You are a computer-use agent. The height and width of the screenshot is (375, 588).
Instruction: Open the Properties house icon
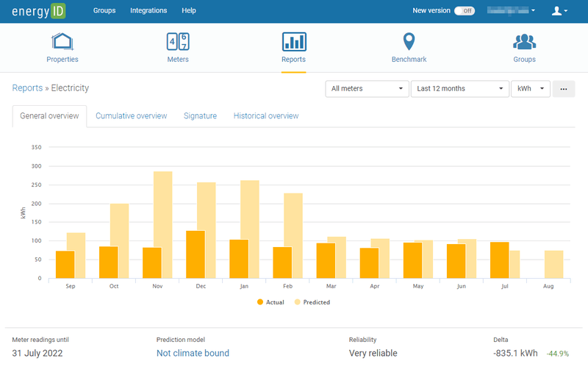(x=62, y=42)
